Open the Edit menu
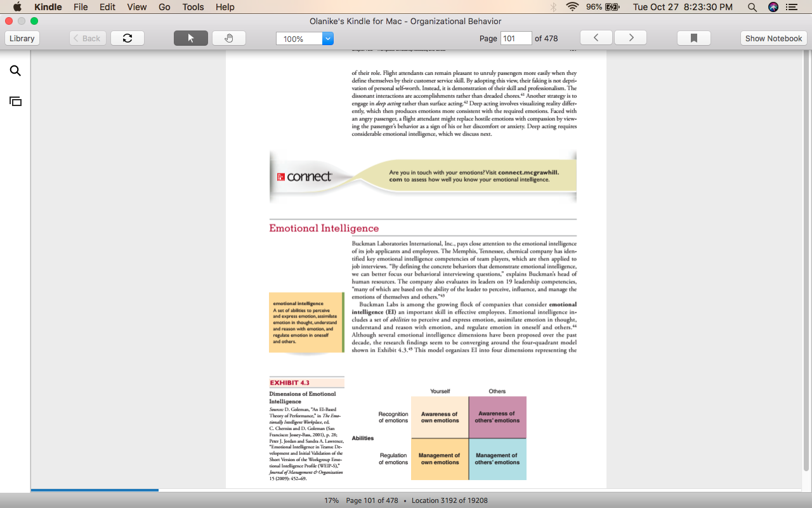The width and height of the screenshot is (812, 508). click(x=107, y=7)
